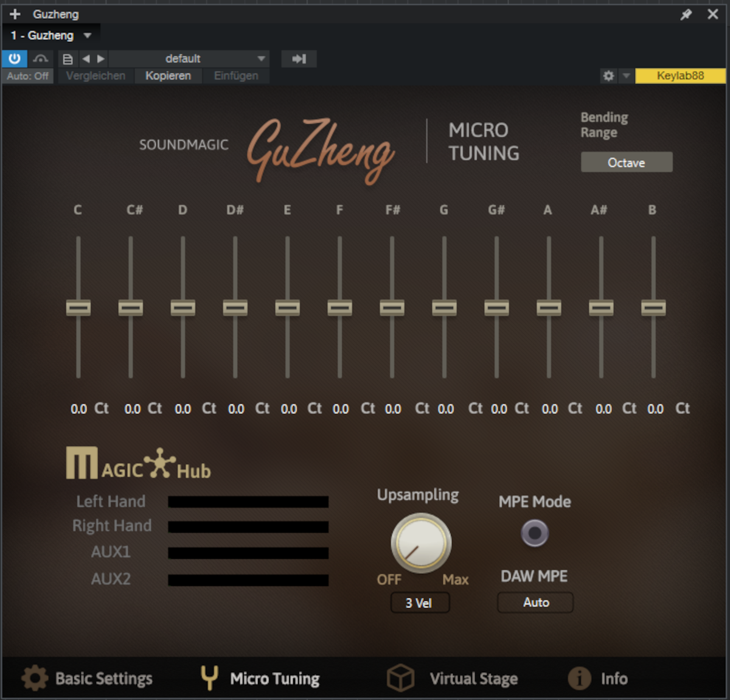Toggle Auto: Off automation mode
Image resolution: width=730 pixels, height=700 pixels.
coord(28,76)
